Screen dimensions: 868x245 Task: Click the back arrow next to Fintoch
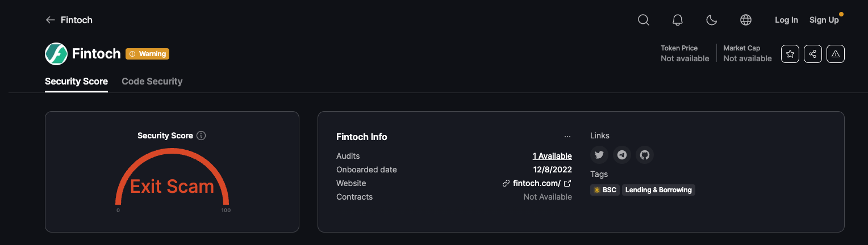[51, 20]
